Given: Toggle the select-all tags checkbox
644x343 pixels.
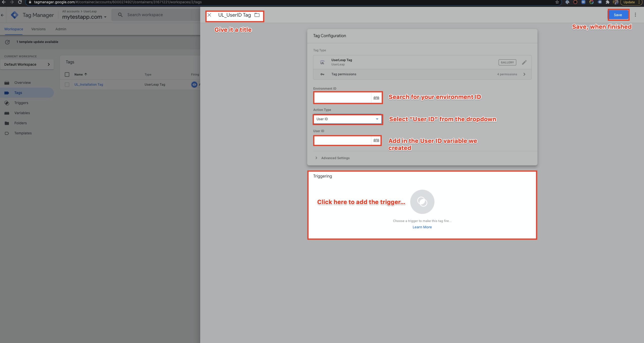Looking at the screenshot, I should click(67, 75).
